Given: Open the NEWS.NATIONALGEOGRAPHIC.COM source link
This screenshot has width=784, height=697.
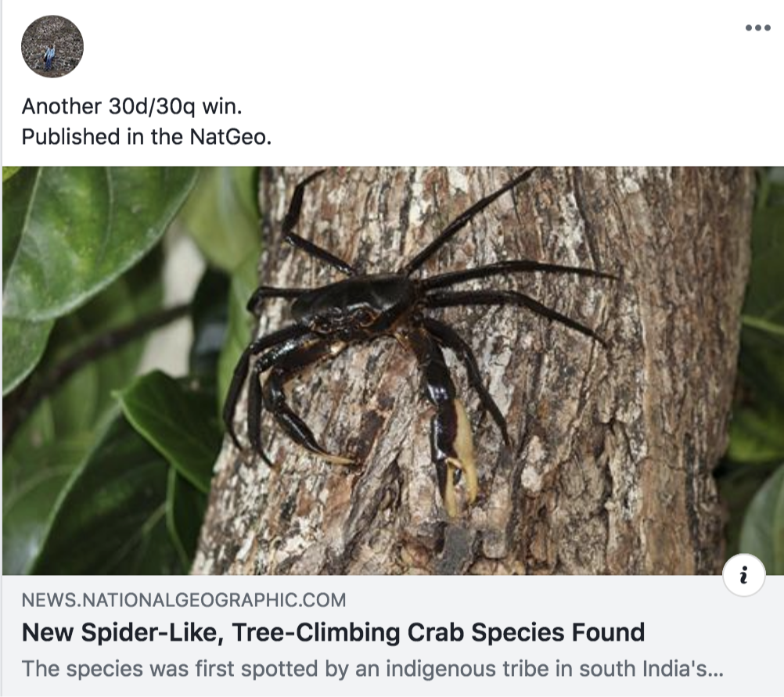Looking at the screenshot, I should pyautogui.click(x=183, y=601).
